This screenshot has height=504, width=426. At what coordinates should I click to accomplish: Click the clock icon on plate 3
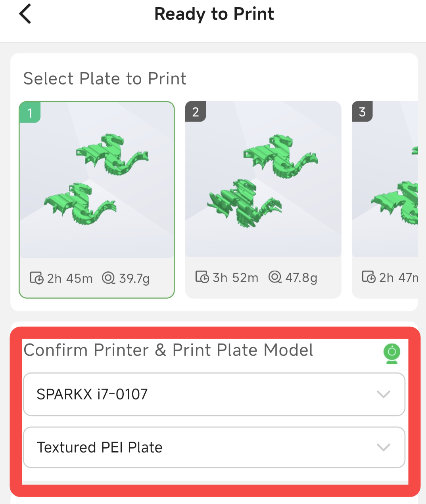[368, 277]
